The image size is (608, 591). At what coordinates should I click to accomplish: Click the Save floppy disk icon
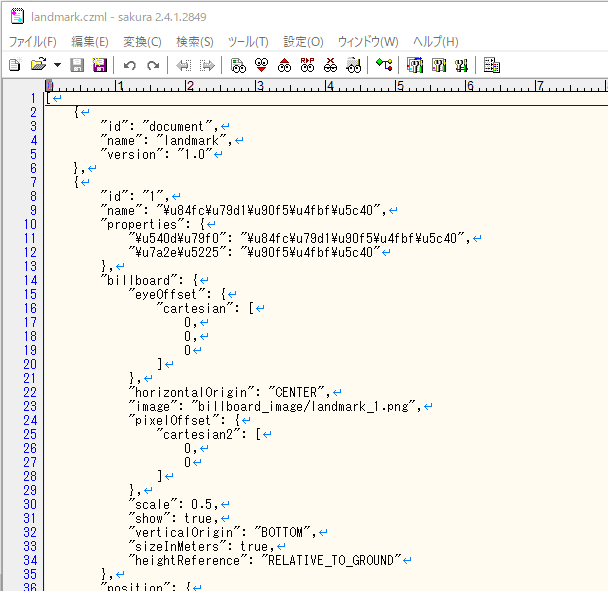pos(77,65)
